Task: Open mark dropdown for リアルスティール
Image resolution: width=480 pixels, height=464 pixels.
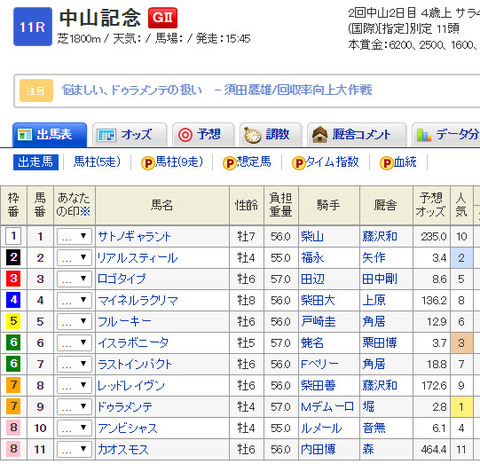Action: click(x=74, y=258)
